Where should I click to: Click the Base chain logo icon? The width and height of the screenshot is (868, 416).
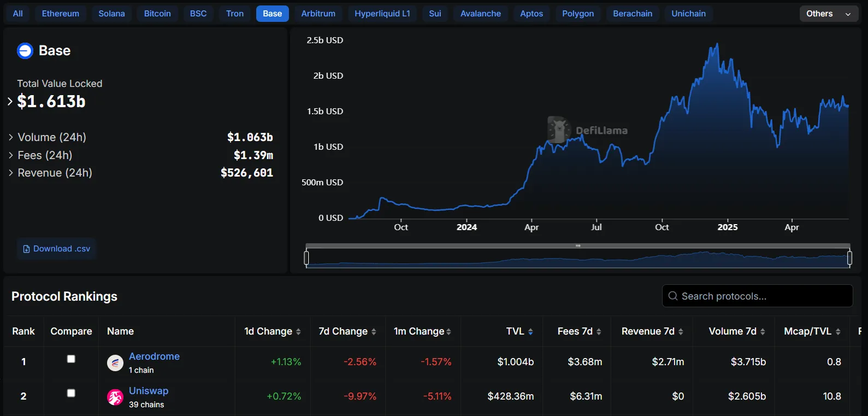pyautogui.click(x=25, y=51)
